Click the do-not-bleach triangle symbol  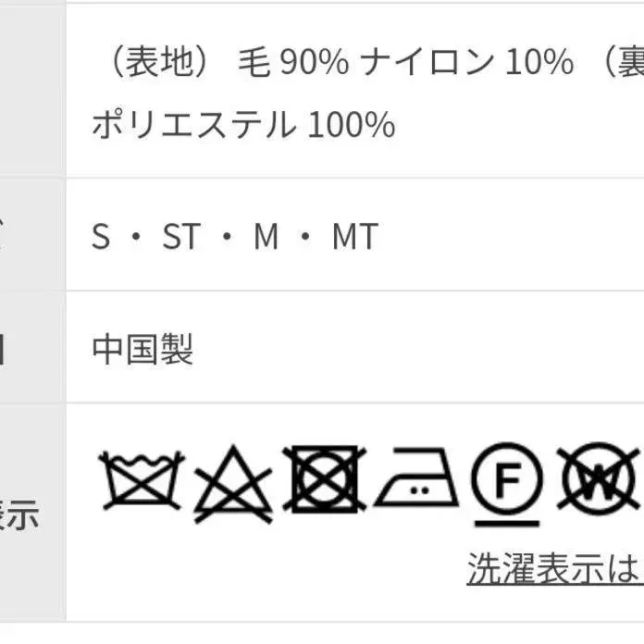point(232,483)
